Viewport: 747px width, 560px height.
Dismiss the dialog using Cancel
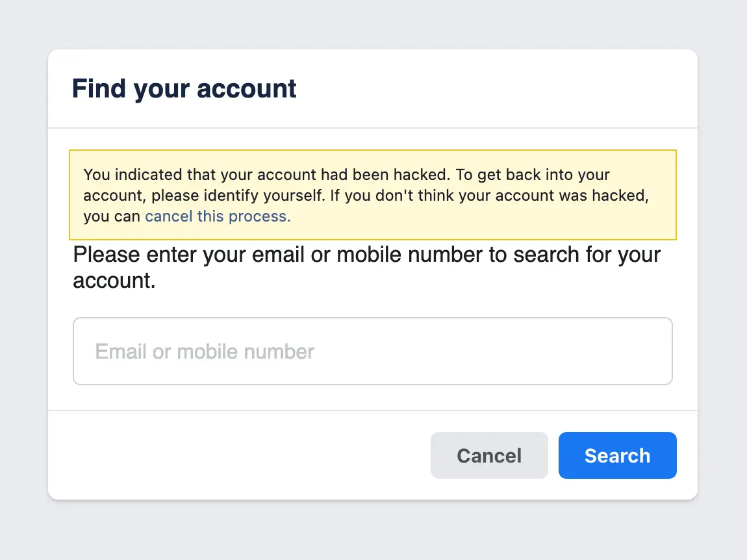[489, 455]
